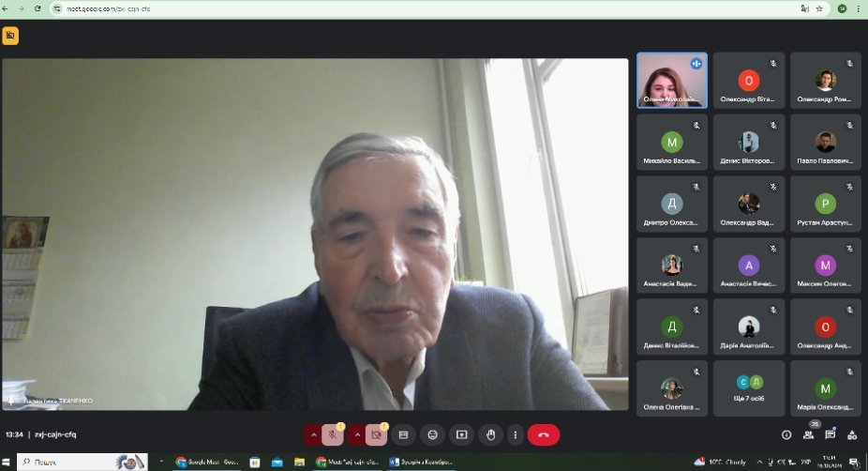Image resolution: width=868 pixels, height=471 pixels.
Task: Toggle closed captions
Action: tap(403, 434)
